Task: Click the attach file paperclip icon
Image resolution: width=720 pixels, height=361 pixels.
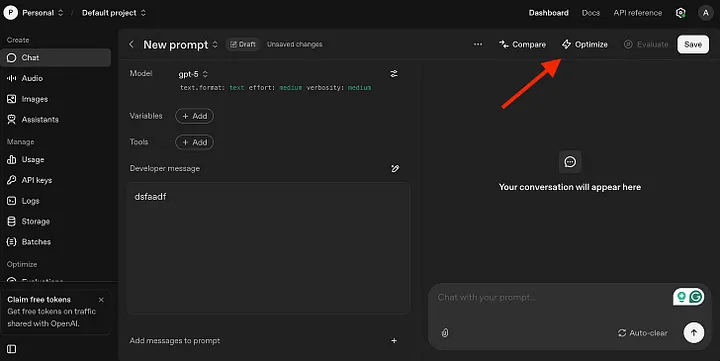Action: point(444,333)
